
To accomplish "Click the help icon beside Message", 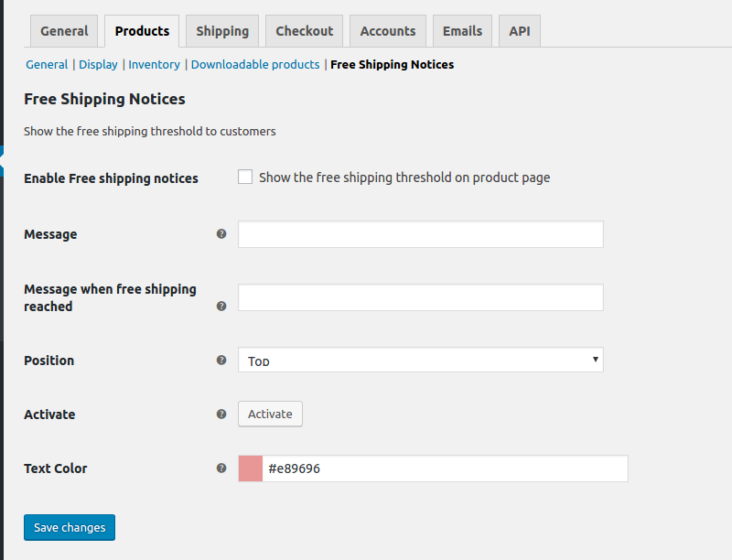I will click(221, 234).
